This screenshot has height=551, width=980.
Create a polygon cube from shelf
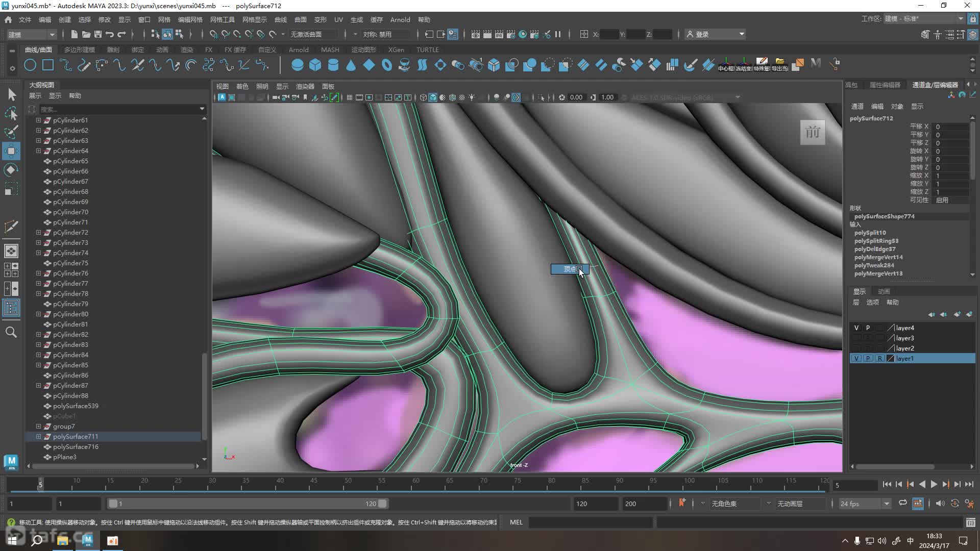click(x=315, y=65)
